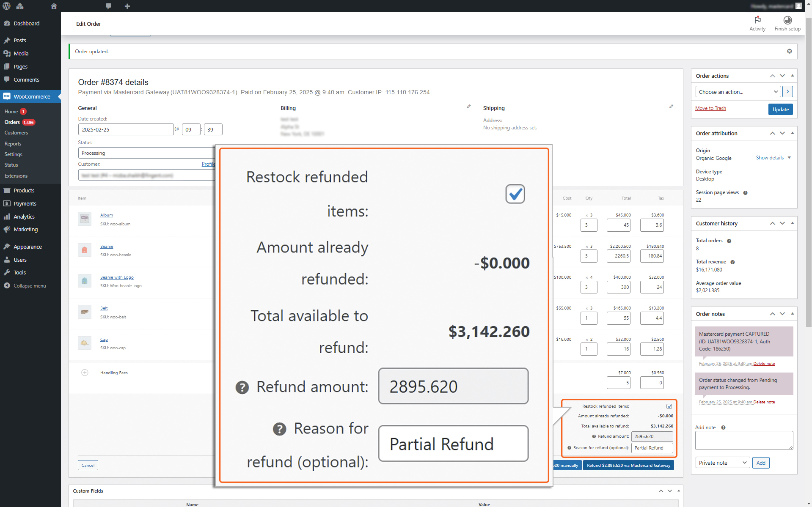Collapse the Custom Fields panel
Screen dimensions: 812x507
(678, 491)
